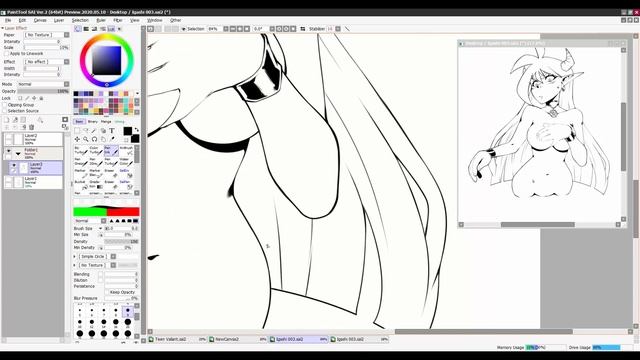
Task: Toggle the Selection display checkbox
Action: pos(184,29)
